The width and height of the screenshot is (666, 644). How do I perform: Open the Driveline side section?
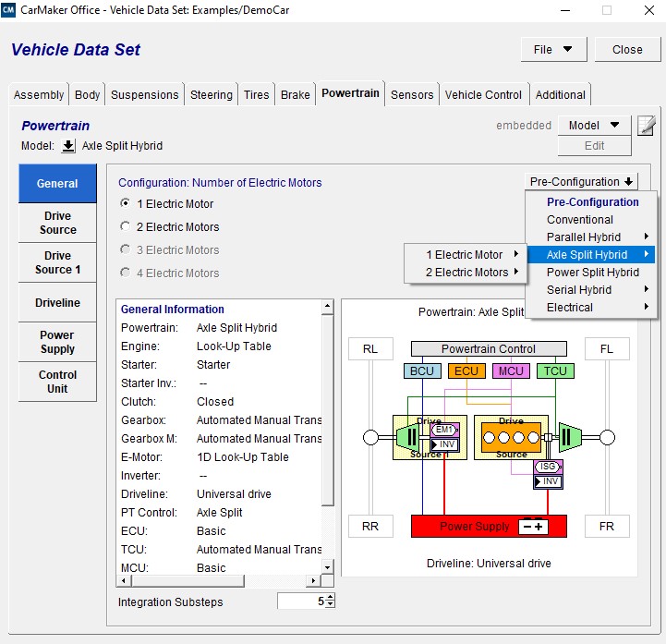57,302
